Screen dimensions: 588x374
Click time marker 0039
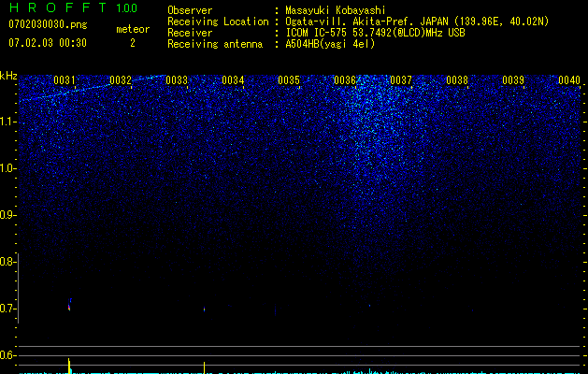[x=513, y=80]
